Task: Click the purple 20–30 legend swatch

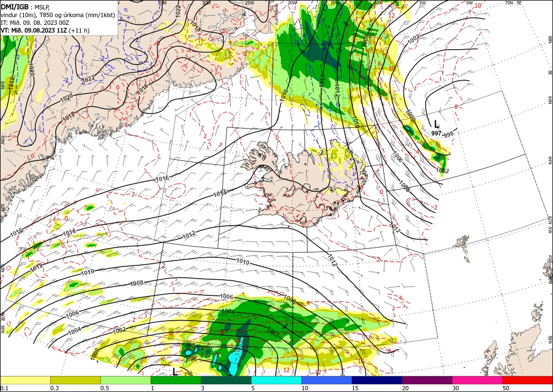Action: 427,380
